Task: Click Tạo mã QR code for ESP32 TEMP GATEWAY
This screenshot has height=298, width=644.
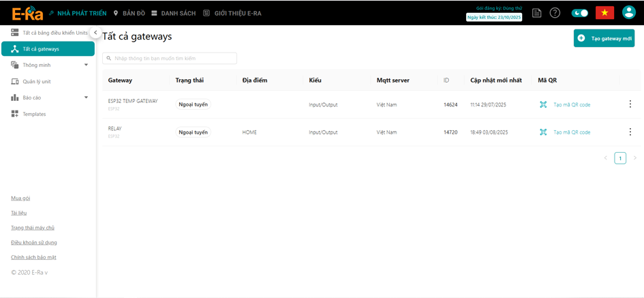Action: (572, 105)
